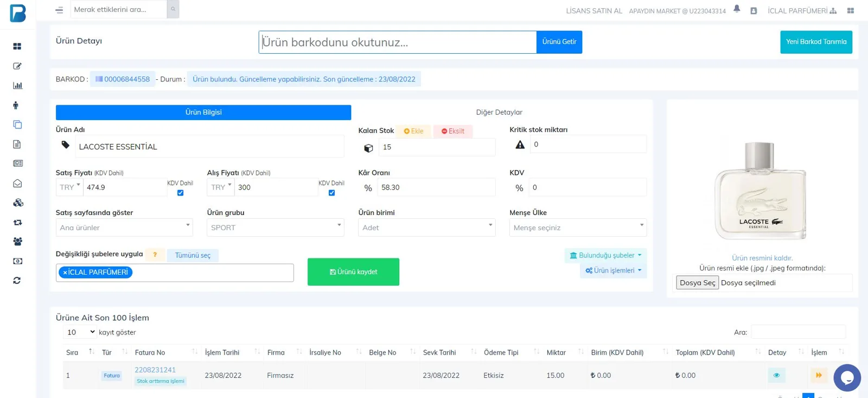This screenshot has width=868, height=398.
Task: Expand Ürün grubu SPORT dropdown
Action: [276, 228]
